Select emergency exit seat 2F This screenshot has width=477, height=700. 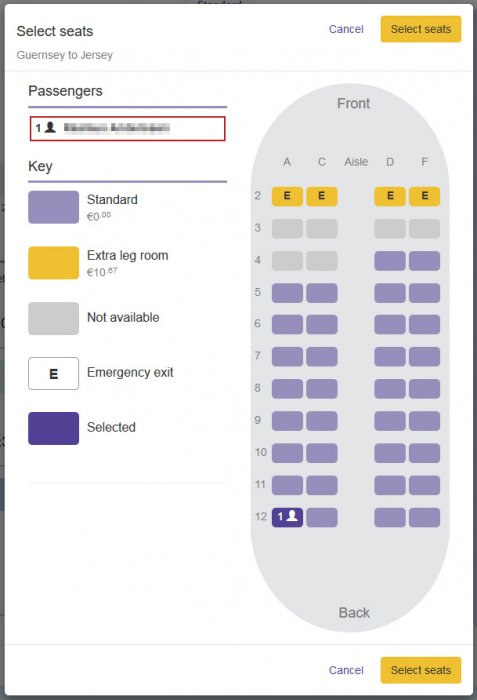[424, 196]
